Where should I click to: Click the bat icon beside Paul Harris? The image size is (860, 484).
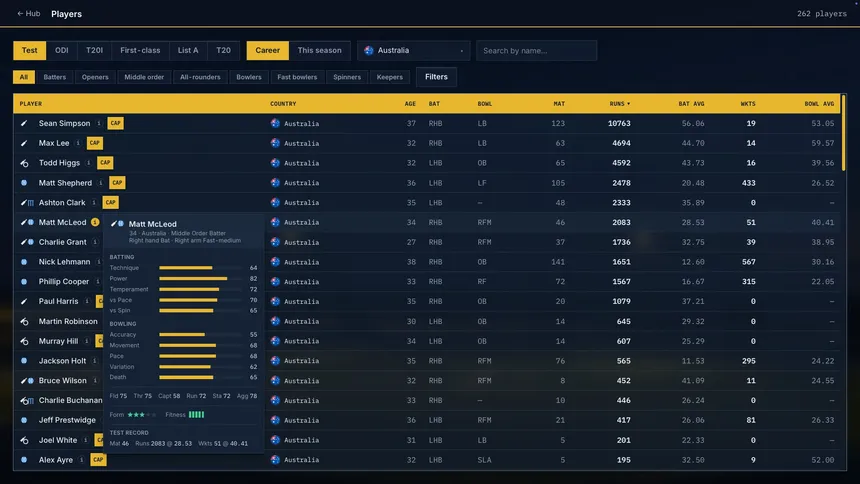pyautogui.click(x=24, y=301)
